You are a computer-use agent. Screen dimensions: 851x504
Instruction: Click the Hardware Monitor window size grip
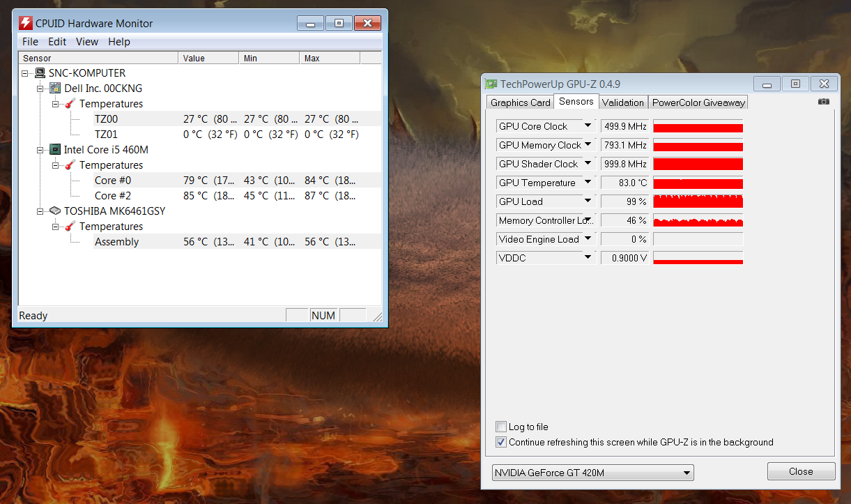pyautogui.click(x=377, y=316)
